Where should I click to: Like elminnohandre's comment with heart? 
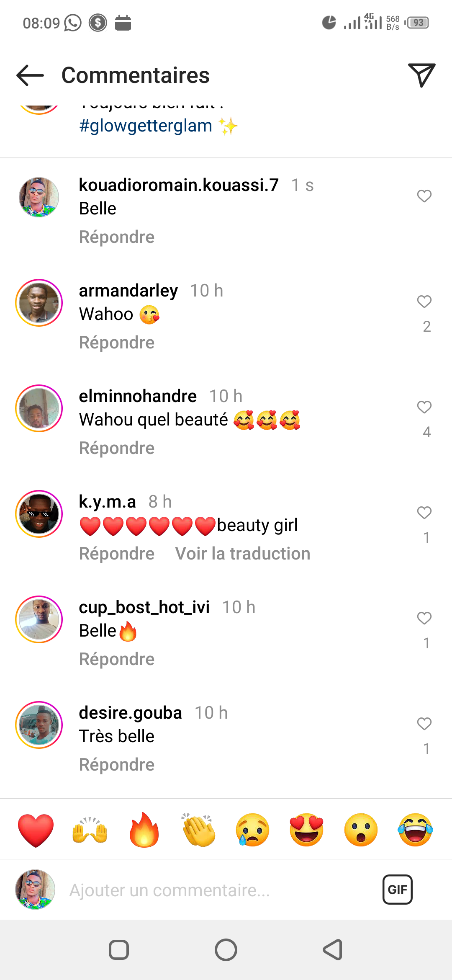pos(424,407)
